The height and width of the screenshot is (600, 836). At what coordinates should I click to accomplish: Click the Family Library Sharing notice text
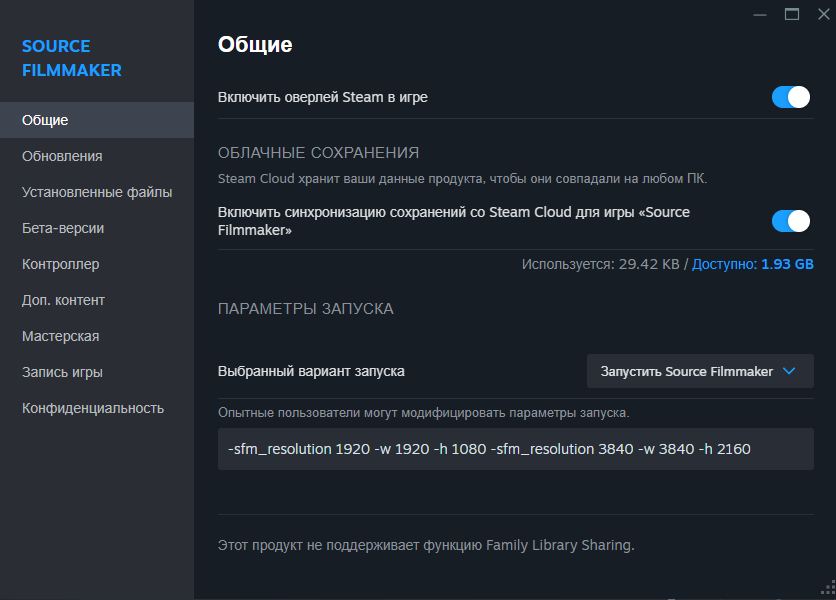(426, 545)
